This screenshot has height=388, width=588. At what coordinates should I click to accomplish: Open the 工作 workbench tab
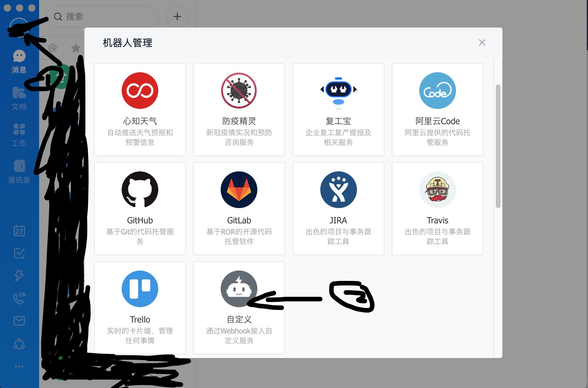(x=19, y=135)
